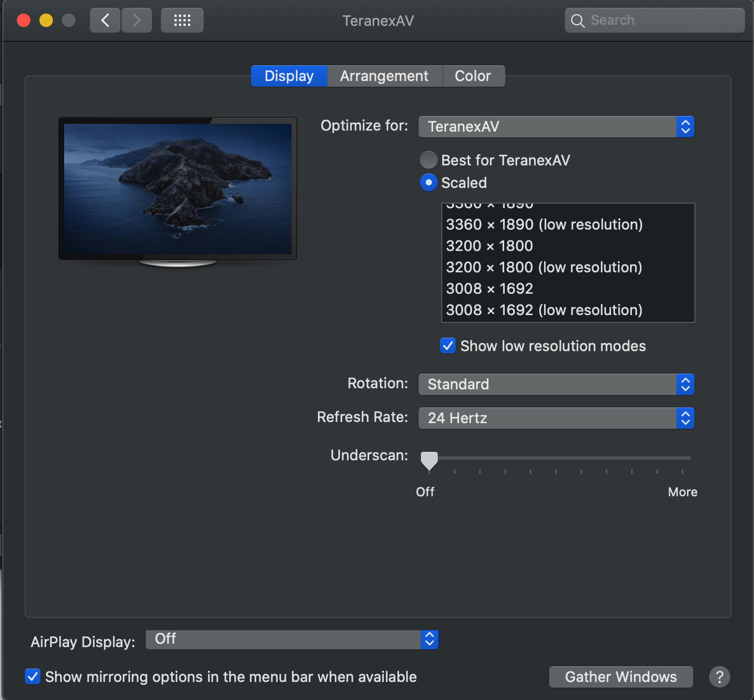Screen dimensions: 754x700
Task: Focus the Search field
Action: [655, 20]
